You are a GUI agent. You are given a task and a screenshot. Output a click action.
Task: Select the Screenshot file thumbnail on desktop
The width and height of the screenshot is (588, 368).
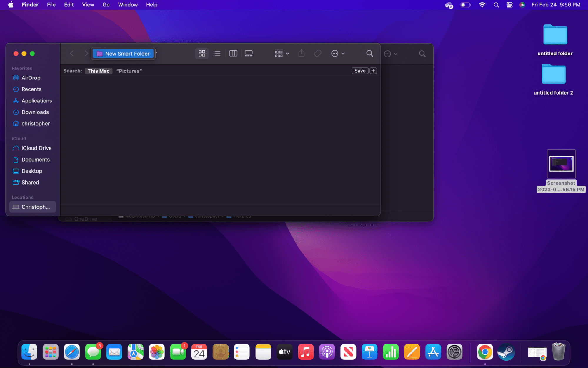[561, 164]
